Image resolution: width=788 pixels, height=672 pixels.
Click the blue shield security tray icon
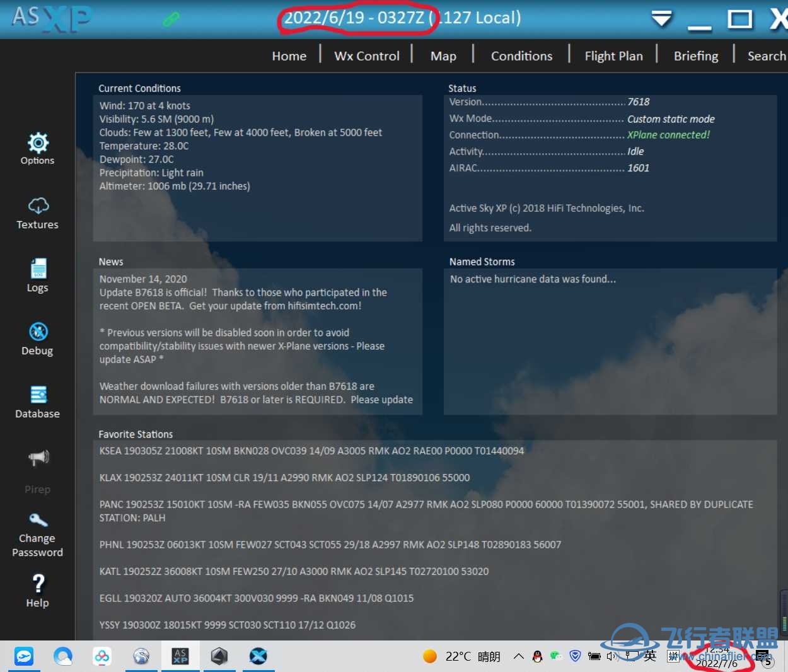575,656
